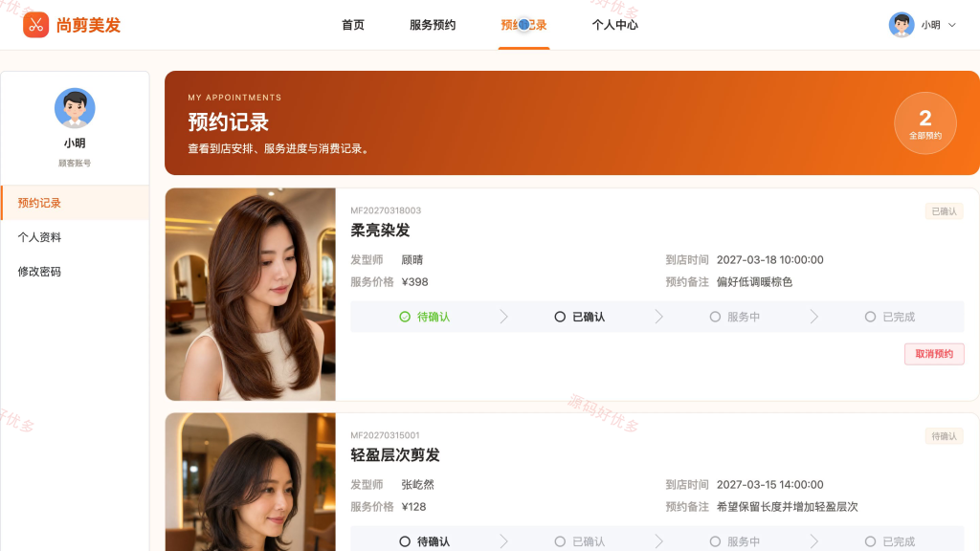The image size is (980, 551).
Task: Click chevron after 已确认 in 柔亮染发 progress
Action: coord(658,317)
